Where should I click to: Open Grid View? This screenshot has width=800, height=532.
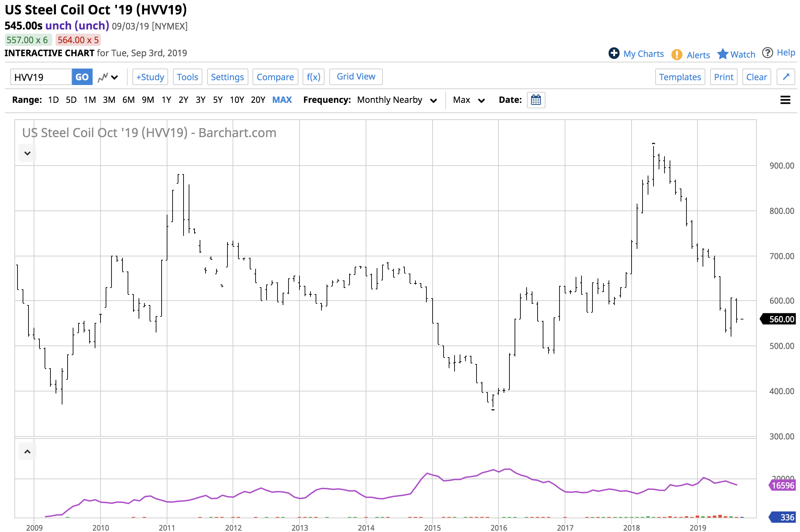[356, 76]
